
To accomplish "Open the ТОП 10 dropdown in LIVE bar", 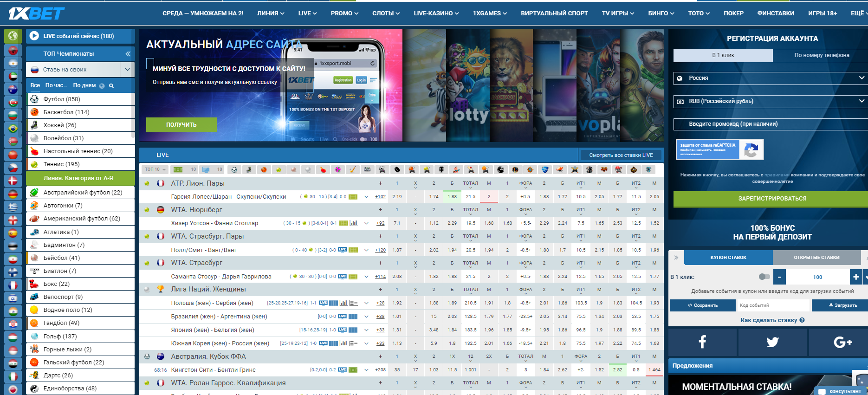I will point(155,169).
